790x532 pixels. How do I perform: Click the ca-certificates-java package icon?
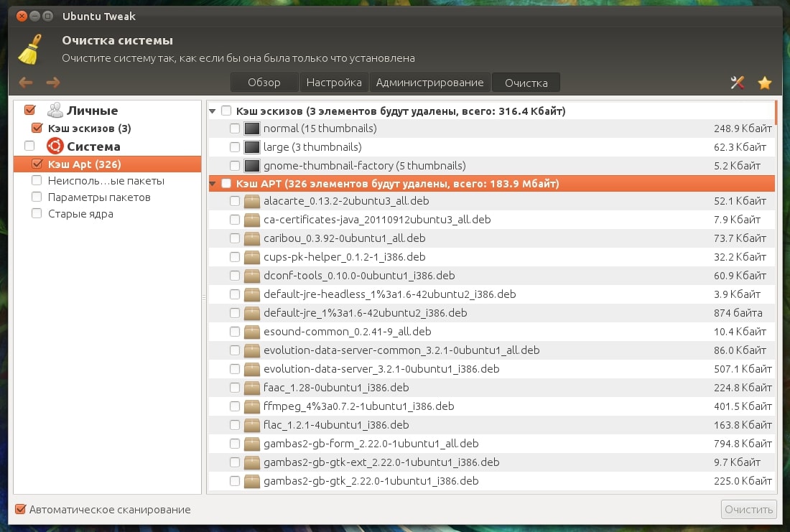click(252, 220)
